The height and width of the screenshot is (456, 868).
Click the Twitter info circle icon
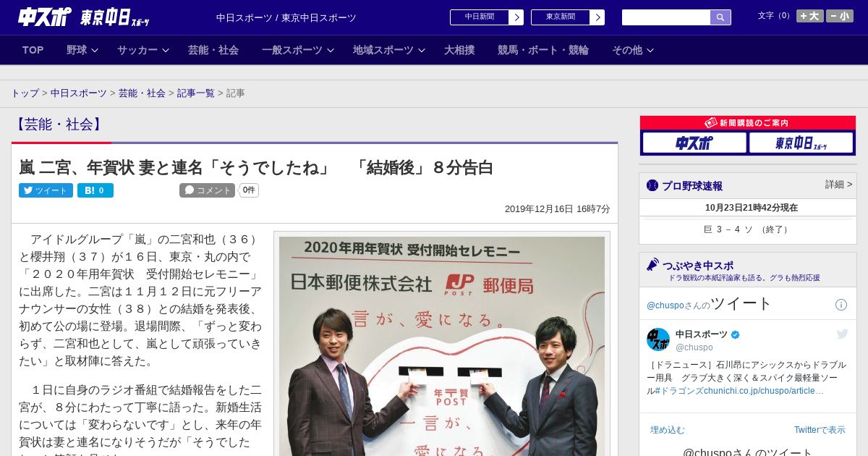coord(841,305)
